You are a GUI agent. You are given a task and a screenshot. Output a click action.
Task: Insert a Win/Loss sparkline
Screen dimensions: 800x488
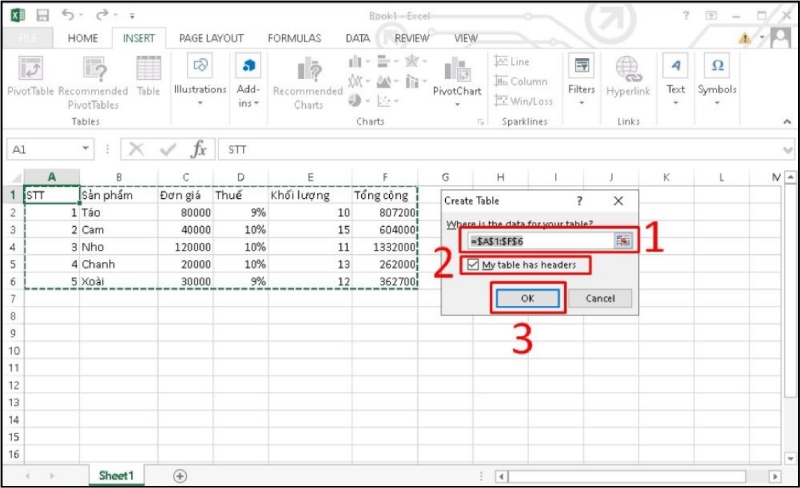(x=523, y=101)
